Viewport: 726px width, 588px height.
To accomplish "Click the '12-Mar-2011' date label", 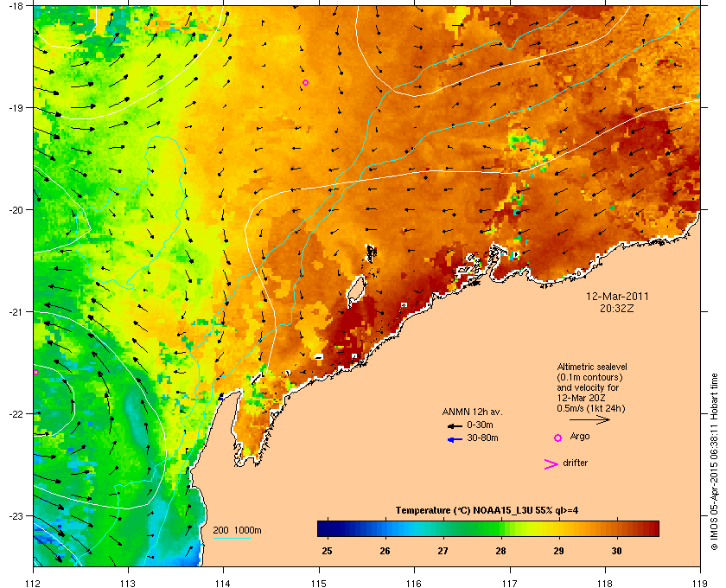I will coord(617,297).
